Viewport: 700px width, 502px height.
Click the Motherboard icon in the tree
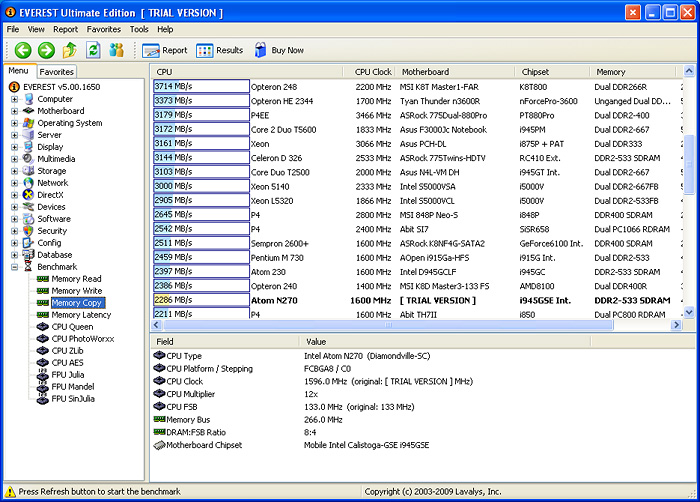pos(29,111)
